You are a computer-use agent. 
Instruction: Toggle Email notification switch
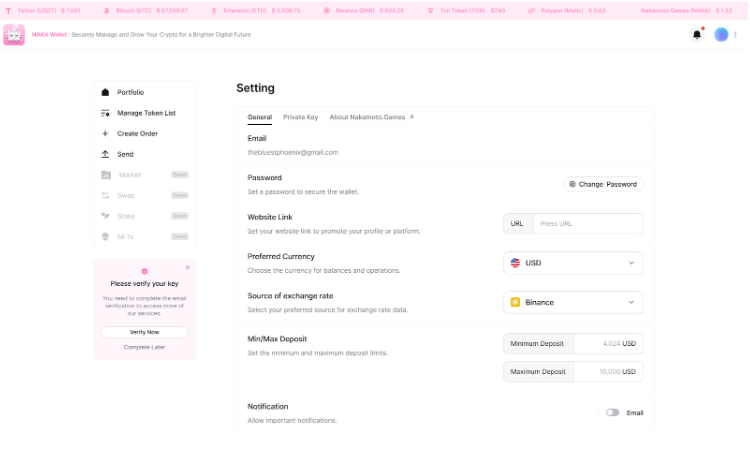point(612,412)
